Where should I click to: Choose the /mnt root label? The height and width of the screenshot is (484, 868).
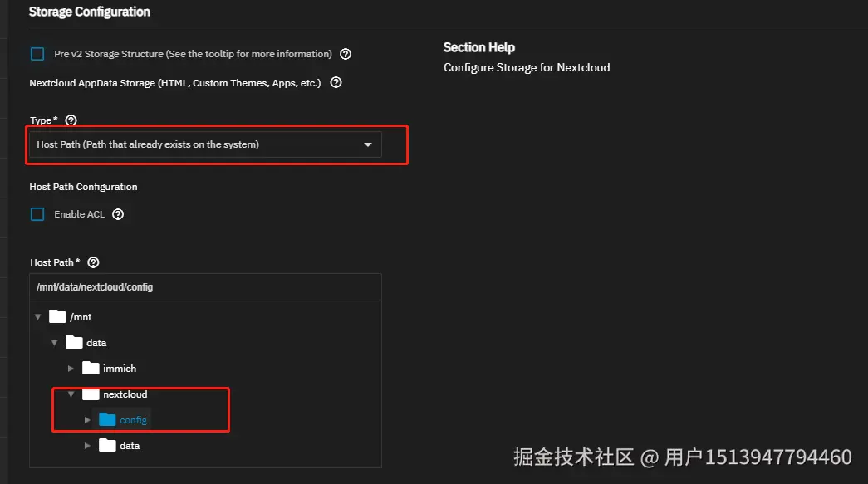81,317
